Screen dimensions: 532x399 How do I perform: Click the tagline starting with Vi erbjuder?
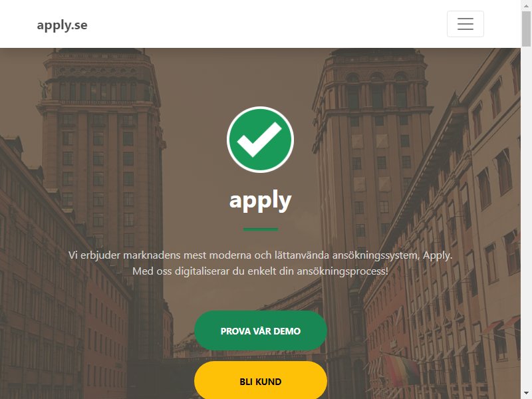[260, 255]
